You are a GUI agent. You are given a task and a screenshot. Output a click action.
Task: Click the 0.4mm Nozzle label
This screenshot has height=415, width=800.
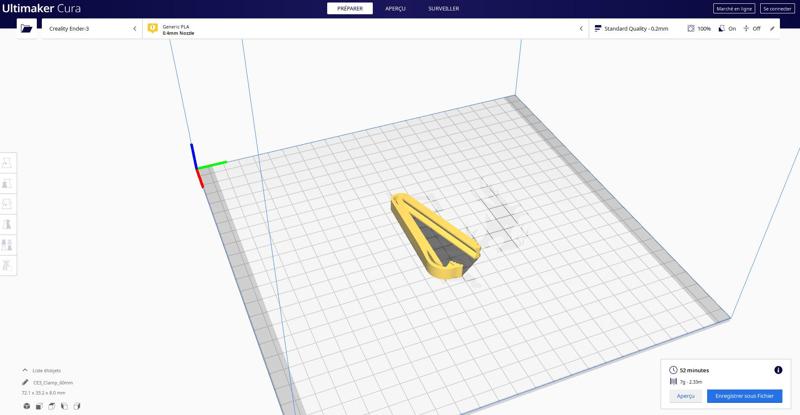pyautogui.click(x=178, y=33)
